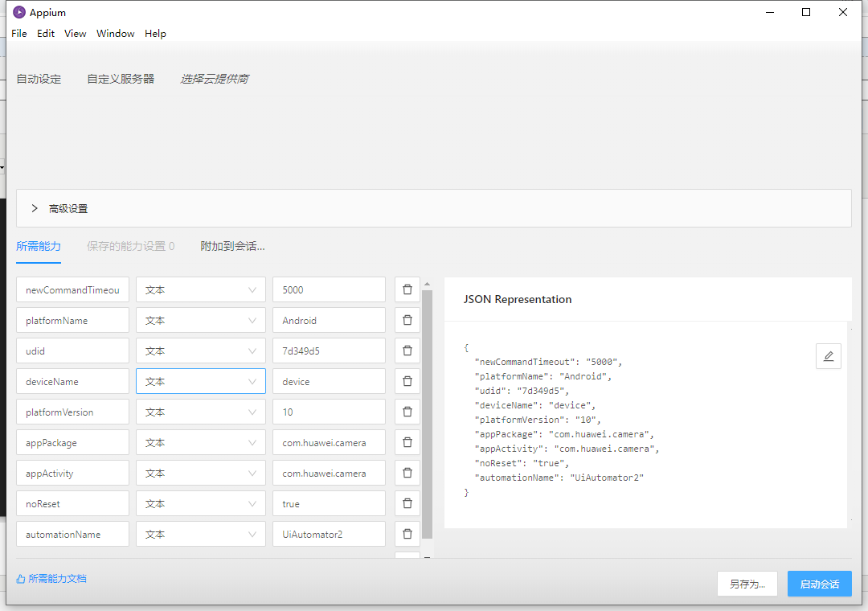This screenshot has width=868, height=611.
Task: Delete the platformName capability row
Action: 407,320
